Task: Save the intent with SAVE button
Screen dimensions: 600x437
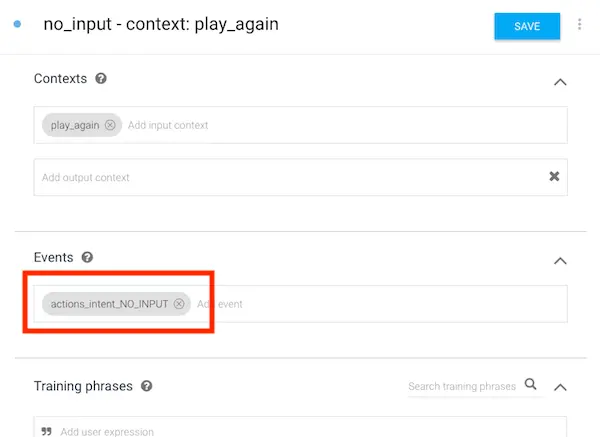Action: click(527, 26)
